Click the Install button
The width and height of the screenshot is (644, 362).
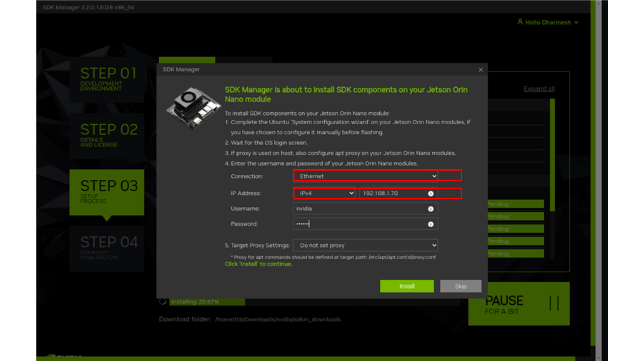point(407,286)
